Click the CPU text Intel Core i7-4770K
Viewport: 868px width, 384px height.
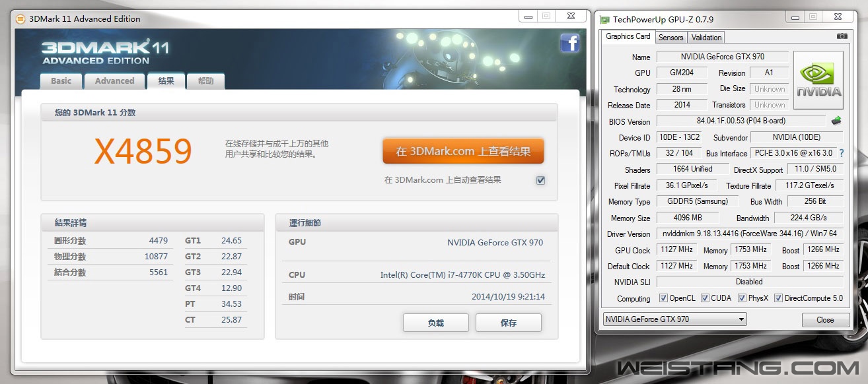click(462, 275)
